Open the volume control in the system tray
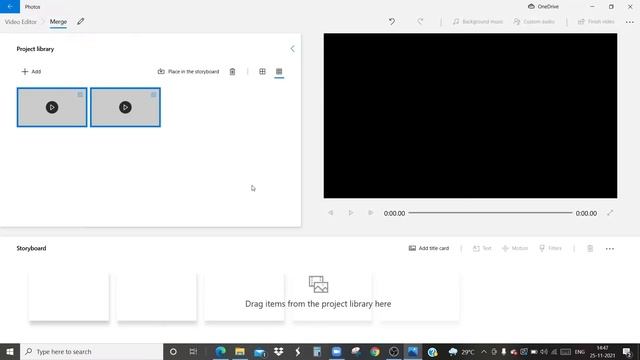This screenshot has width=640, height=360. 544,351
